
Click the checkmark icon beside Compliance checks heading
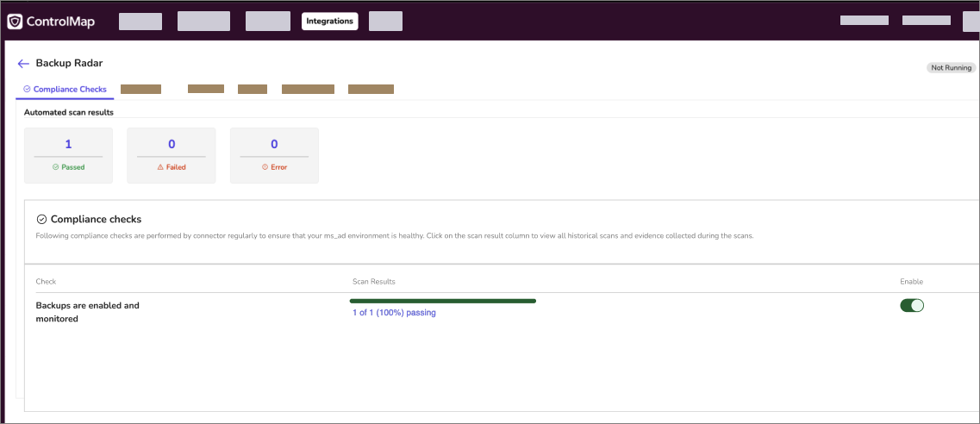pyautogui.click(x=42, y=219)
